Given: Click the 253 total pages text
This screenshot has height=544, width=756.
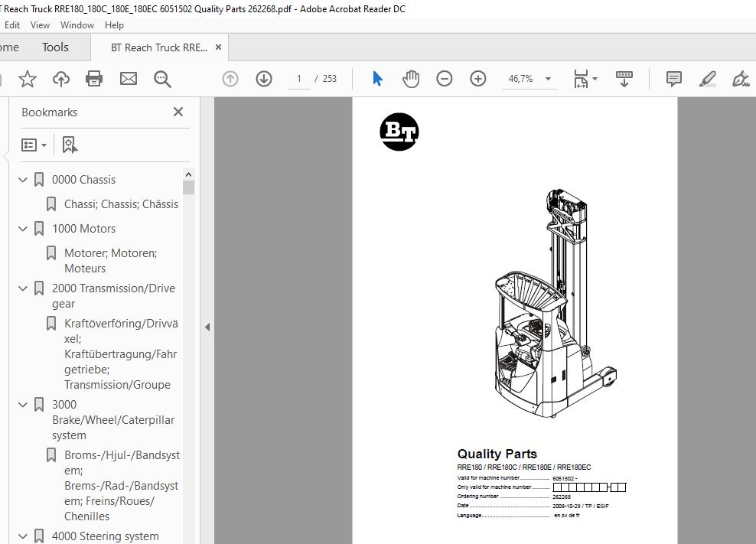Looking at the screenshot, I should (x=330, y=79).
